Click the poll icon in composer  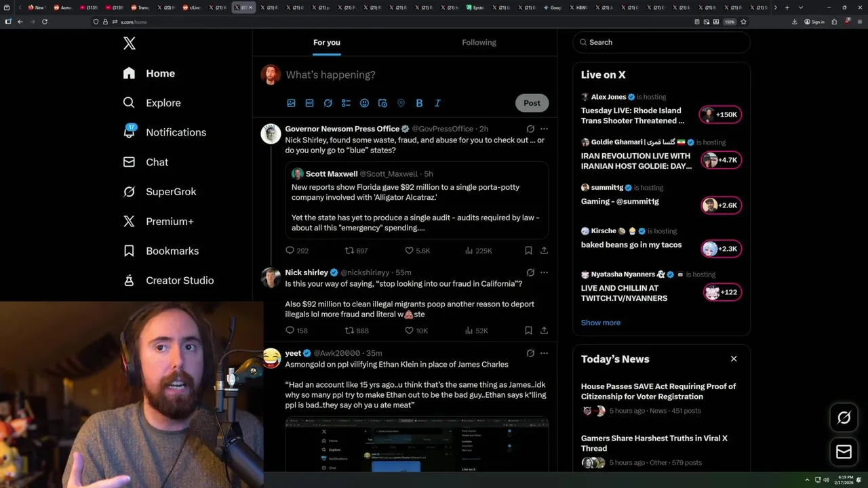click(x=346, y=103)
